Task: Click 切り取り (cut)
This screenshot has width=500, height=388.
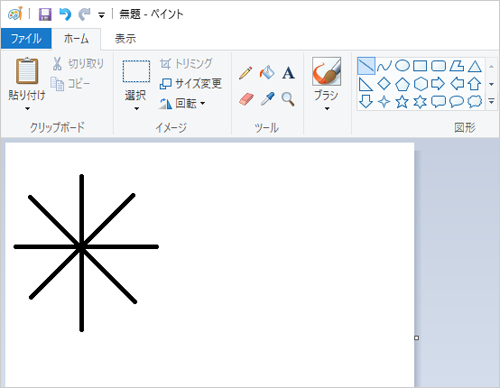Action: (x=78, y=64)
